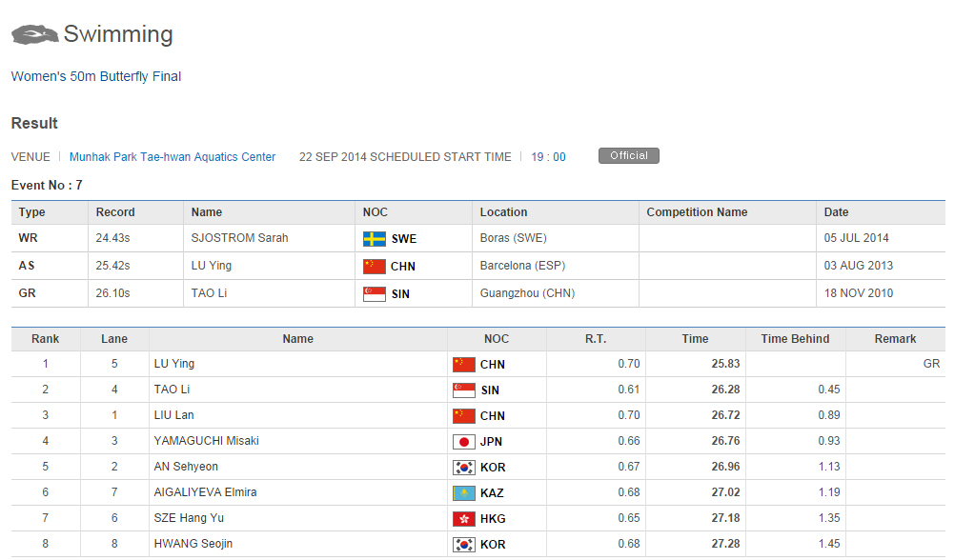Viewport: 975px width, 560px height.
Task: Click the China flag in LIU Lan row
Action: (x=464, y=416)
